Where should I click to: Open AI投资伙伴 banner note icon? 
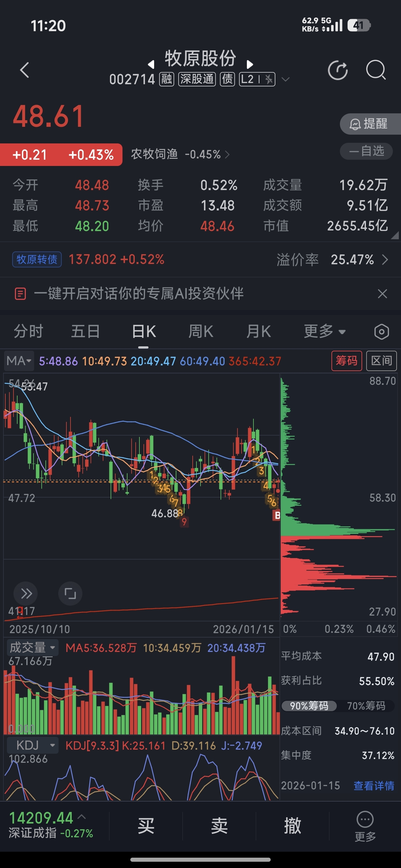[20, 293]
